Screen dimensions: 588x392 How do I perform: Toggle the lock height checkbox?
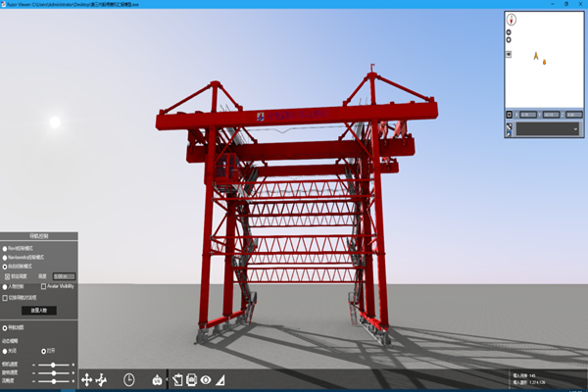pyautogui.click(x=5, y=276)
